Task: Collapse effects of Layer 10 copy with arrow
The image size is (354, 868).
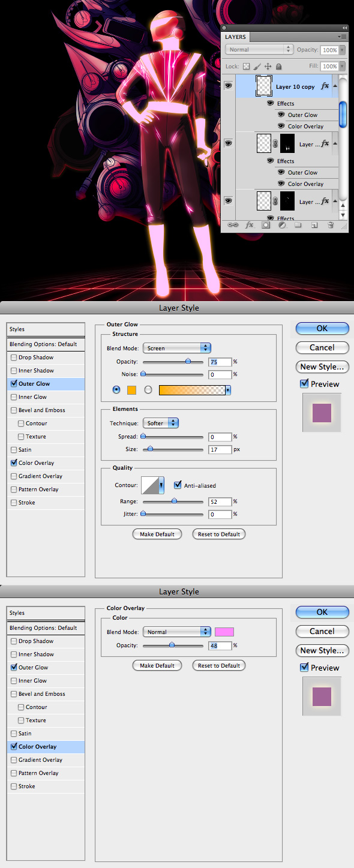Action: (x=335, y=86)
